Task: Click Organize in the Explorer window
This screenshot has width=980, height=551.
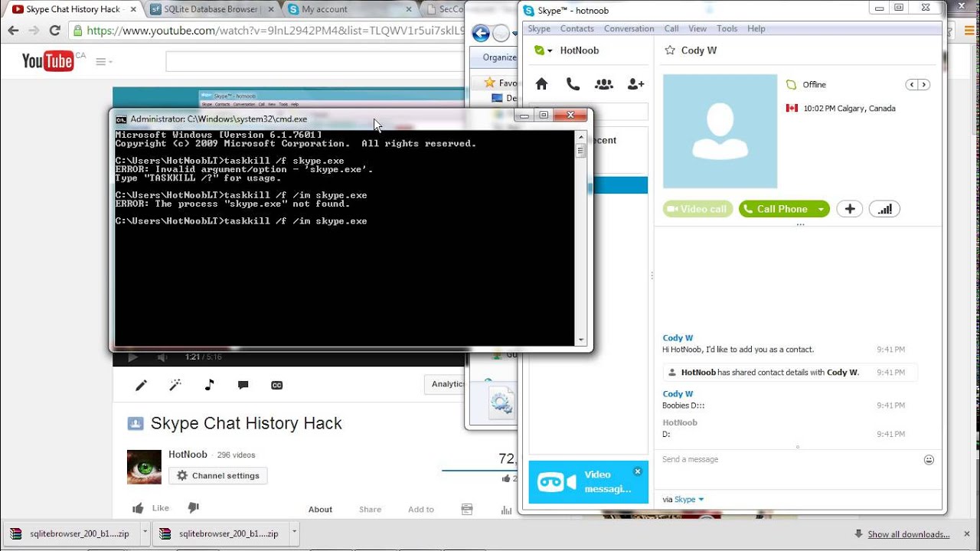Action: tap(499, 57)
